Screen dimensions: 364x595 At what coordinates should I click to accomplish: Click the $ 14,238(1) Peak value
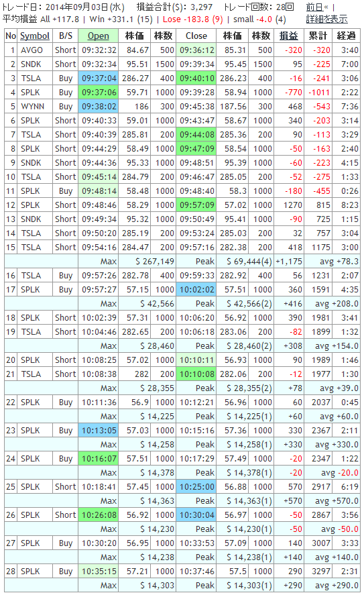coord(249,557)
